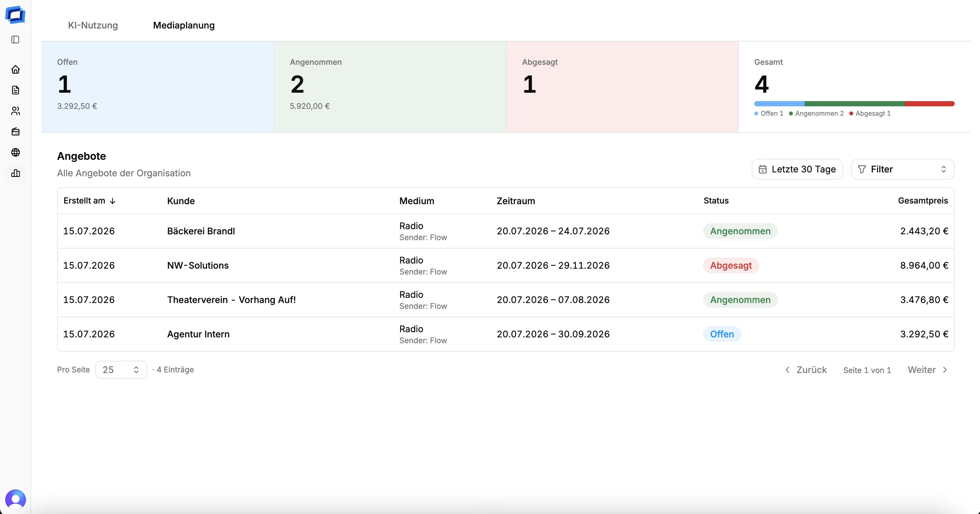Image resolution: width=980 pixels, height=514 pixels.
Task: Click the Abgesagt status badge
Action: coord(731,265)
